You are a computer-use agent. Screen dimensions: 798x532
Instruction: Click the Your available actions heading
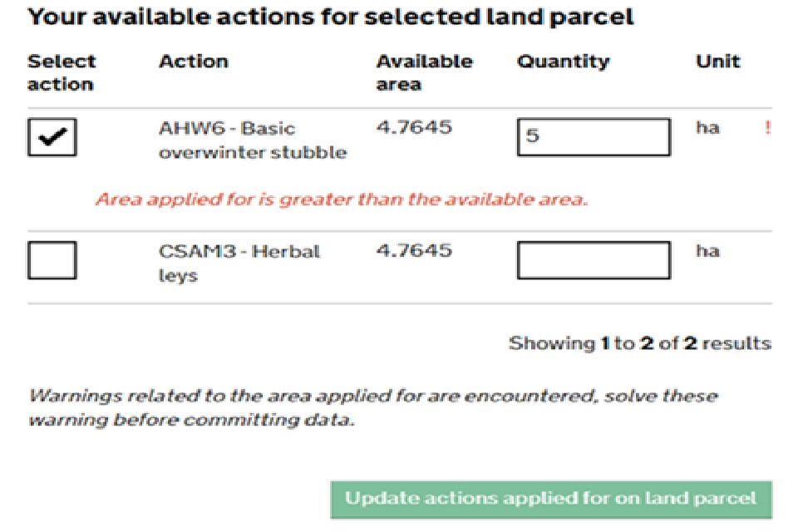pos(330,16)
